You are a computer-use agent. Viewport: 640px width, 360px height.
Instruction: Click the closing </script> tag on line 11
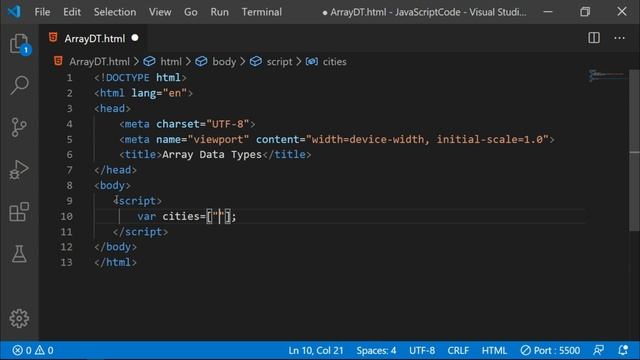pyautogui.click(x=140, y=231)
